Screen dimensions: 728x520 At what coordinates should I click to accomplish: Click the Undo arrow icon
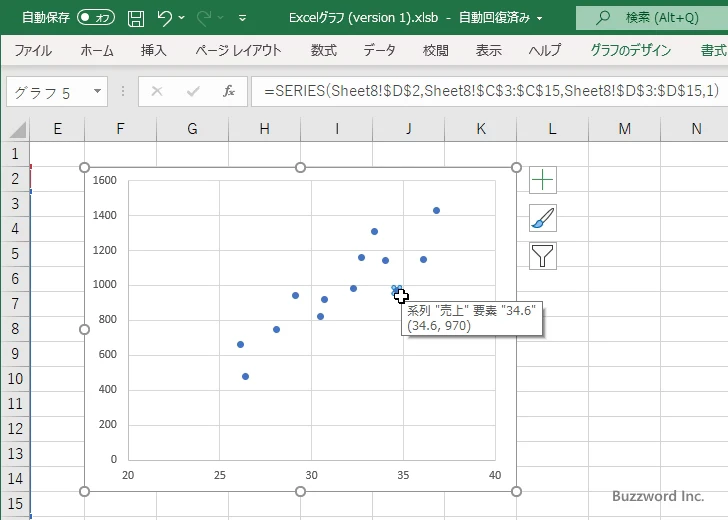pyautogui.click(x=164, y=18)
